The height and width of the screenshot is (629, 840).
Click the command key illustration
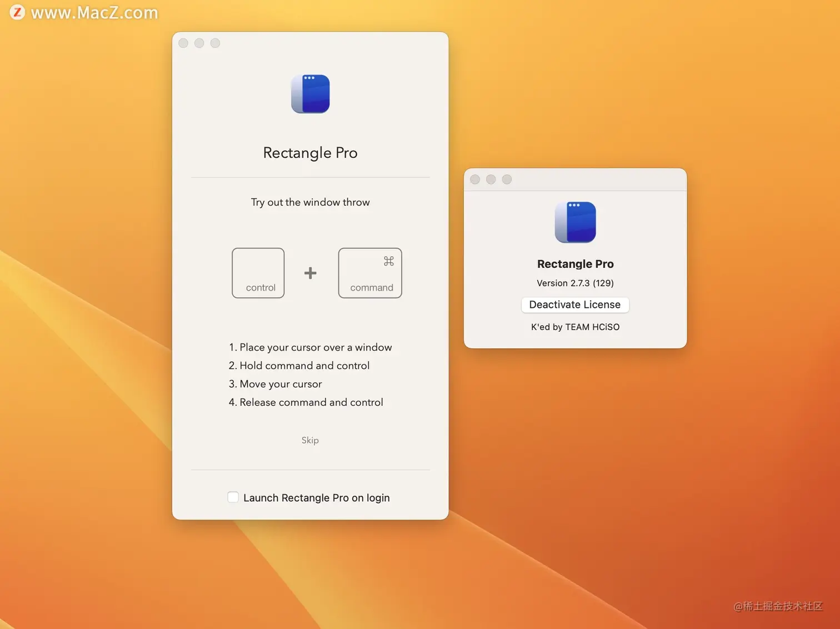[x=370, y=273]
